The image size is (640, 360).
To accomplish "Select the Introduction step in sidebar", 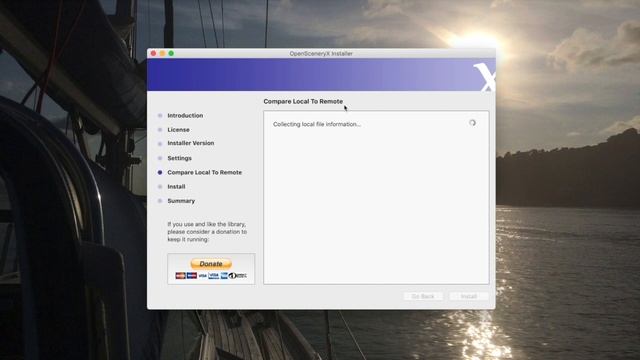I will (x=185, y=116).
